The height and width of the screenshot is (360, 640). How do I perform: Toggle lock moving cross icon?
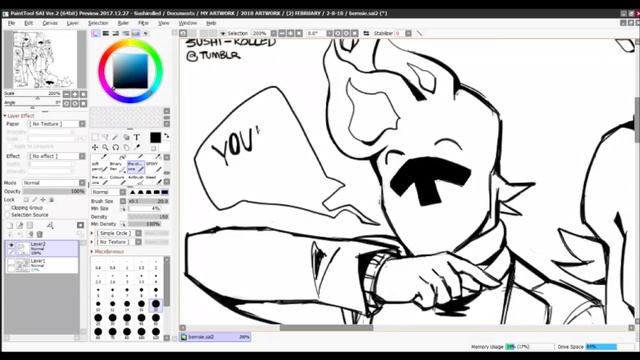click(x=43, y=200)
